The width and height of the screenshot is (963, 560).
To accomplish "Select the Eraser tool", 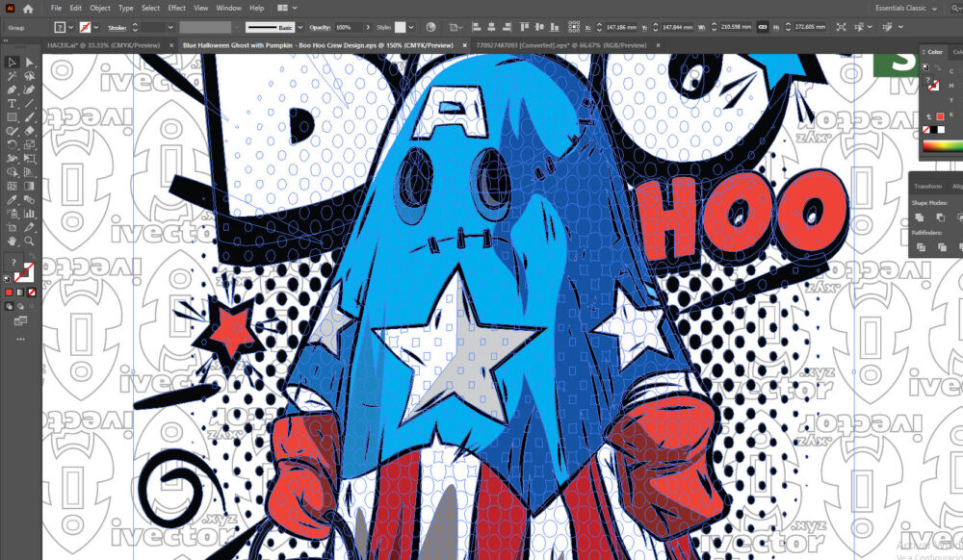I will [x=29, y=131].
